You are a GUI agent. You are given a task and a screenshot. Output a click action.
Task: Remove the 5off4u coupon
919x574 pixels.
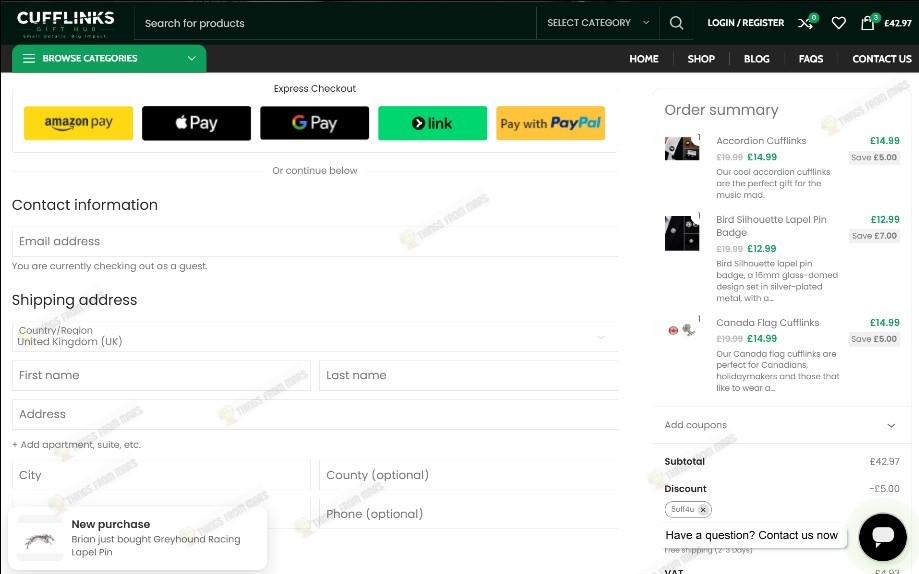pos(703,510)
